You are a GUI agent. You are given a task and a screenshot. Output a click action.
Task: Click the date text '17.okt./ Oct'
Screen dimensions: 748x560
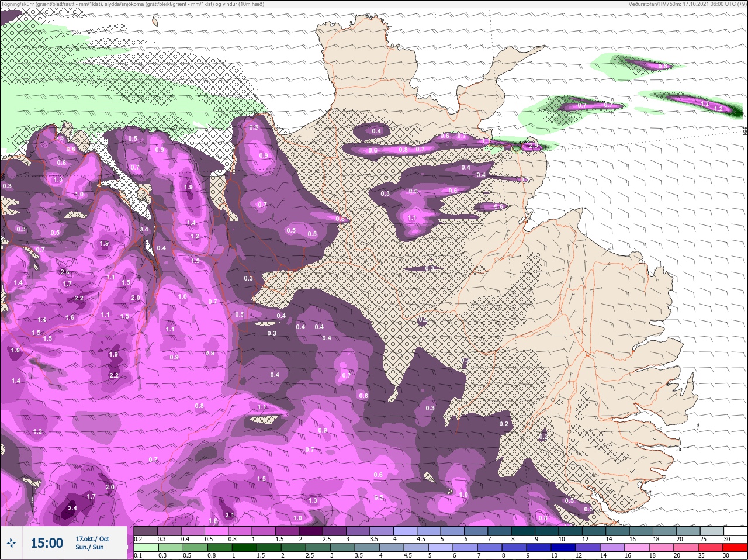(x=92, y=539)
